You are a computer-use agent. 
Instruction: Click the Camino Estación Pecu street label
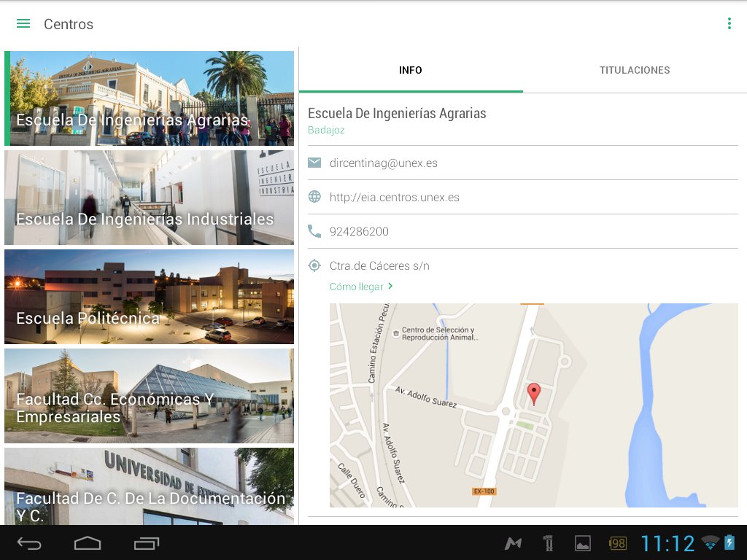pos(379,343)
